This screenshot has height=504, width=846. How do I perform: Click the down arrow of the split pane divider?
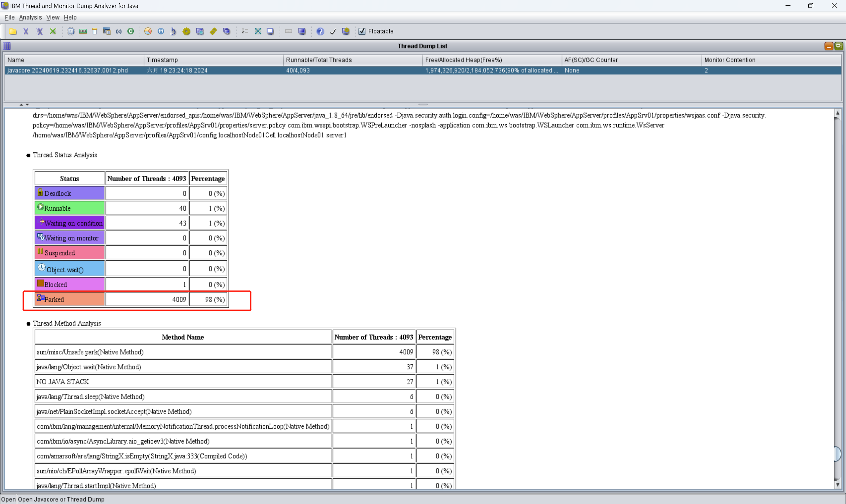[x=27, y=105]
